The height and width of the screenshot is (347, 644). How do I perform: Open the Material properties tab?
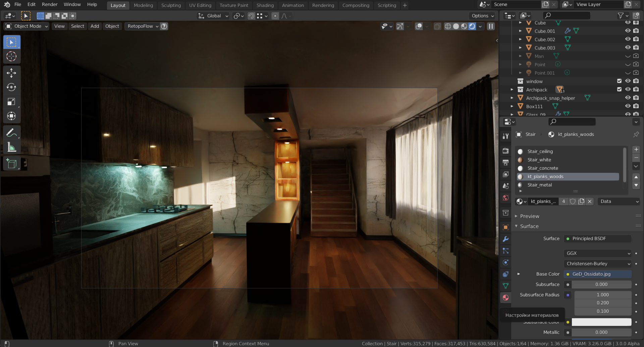point(505,297)
